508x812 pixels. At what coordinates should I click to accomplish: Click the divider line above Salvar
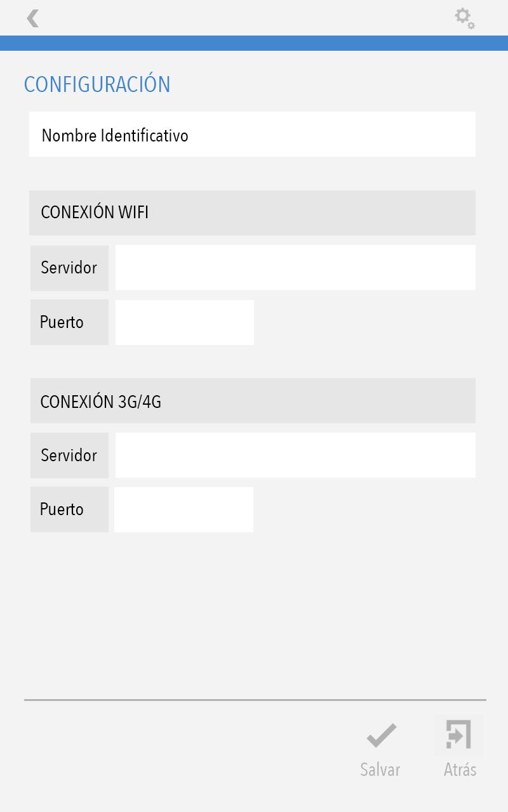click(255, 700)
